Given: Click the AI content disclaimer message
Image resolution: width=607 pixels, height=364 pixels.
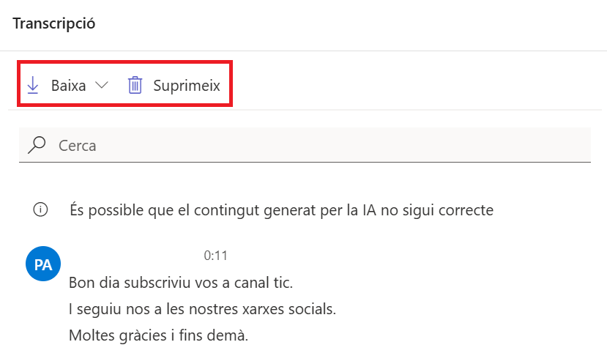Looking at the screenshot, I should pyautogui.click(x=281, y=210).
